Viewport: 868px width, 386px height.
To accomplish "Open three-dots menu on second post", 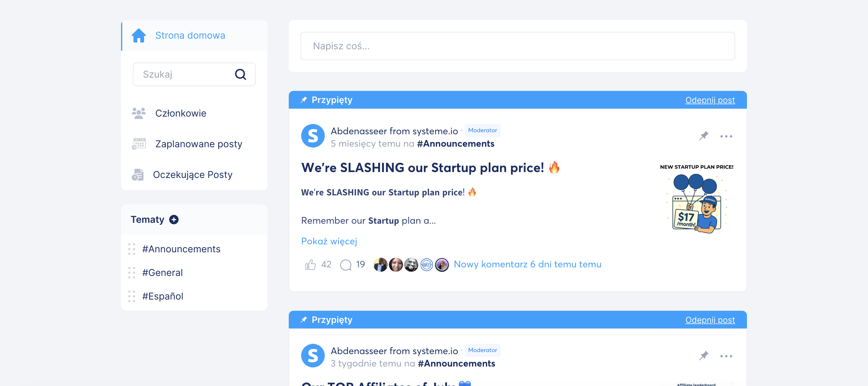I will point(726,356).
